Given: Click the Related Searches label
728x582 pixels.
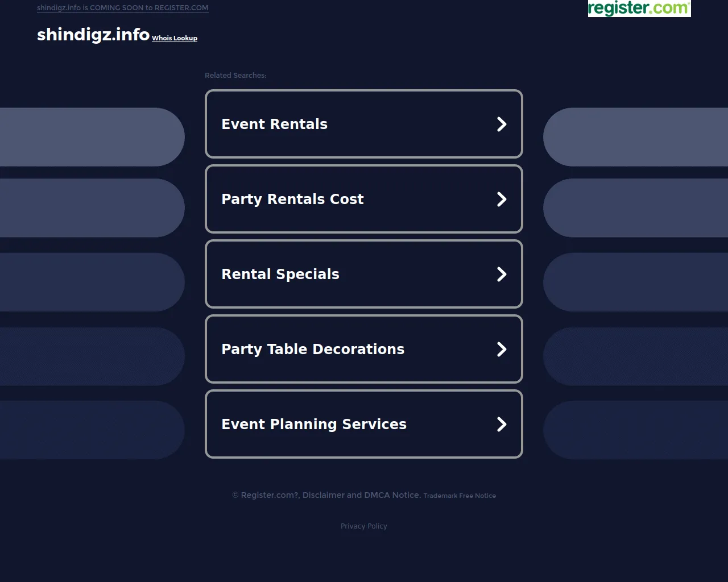Looking at the screenshot, I should [235, 76].
